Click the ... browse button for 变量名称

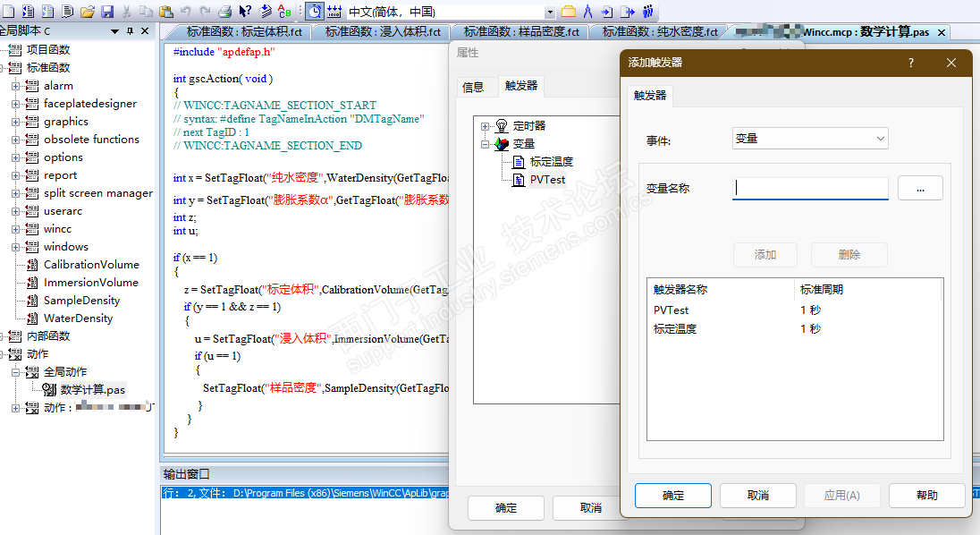[x=920, y=188]
